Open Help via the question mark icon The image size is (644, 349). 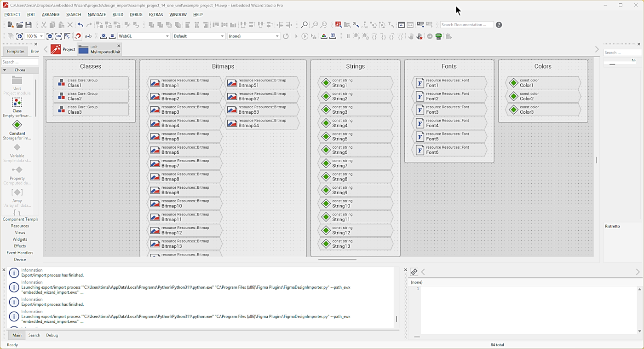coord(499,25)
